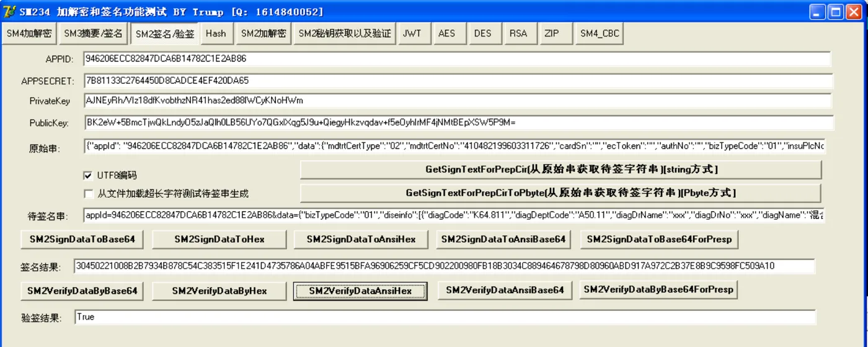Open the SM4_CBC tab
Image resolution: width=868 pixels, height=347 pixels.
coord(600,34)
